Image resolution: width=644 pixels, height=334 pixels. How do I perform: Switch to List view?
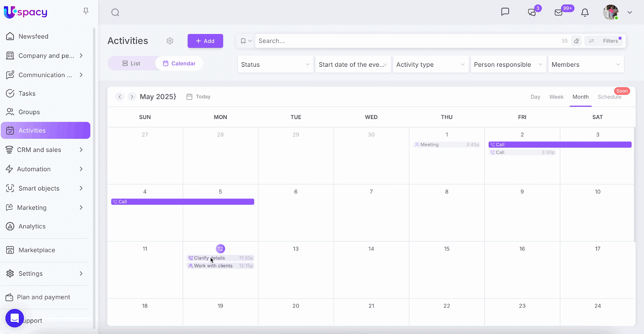[131, 64]
